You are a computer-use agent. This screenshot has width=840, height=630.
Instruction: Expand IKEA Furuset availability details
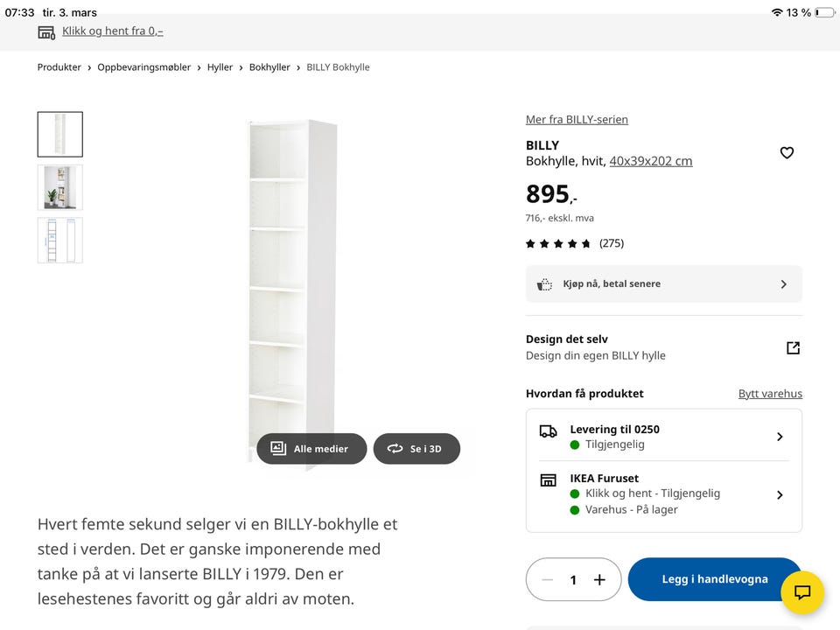point(780,494)
